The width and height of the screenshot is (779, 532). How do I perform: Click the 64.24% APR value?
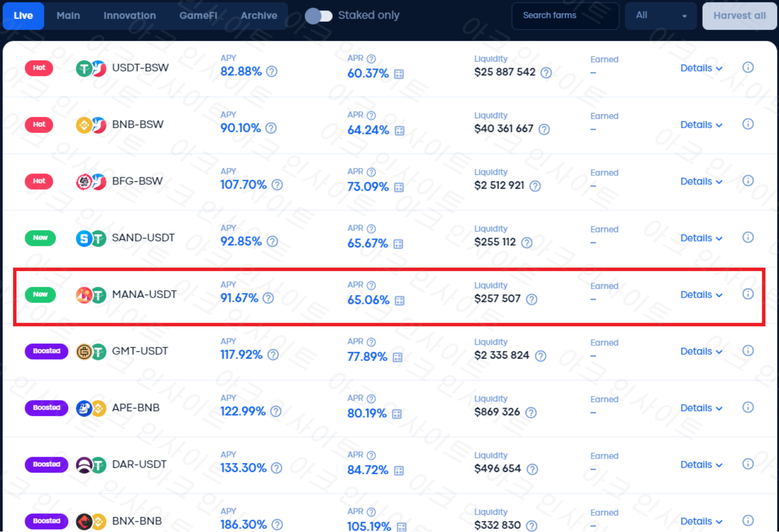point(368,130)
